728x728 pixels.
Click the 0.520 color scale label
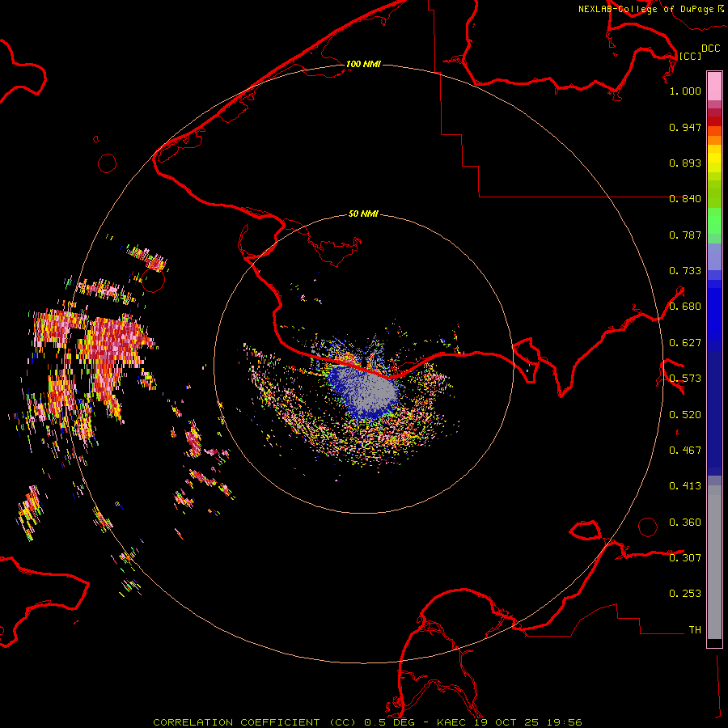685,415
